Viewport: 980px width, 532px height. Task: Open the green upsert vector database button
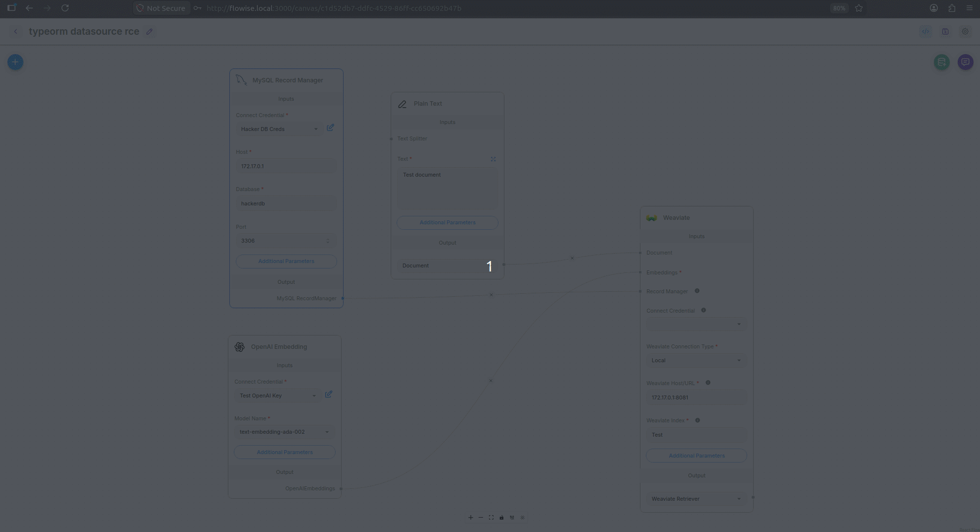point(942,62)
